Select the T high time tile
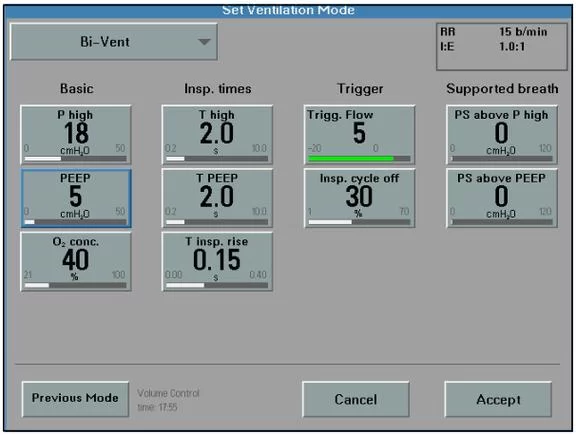 217,134
